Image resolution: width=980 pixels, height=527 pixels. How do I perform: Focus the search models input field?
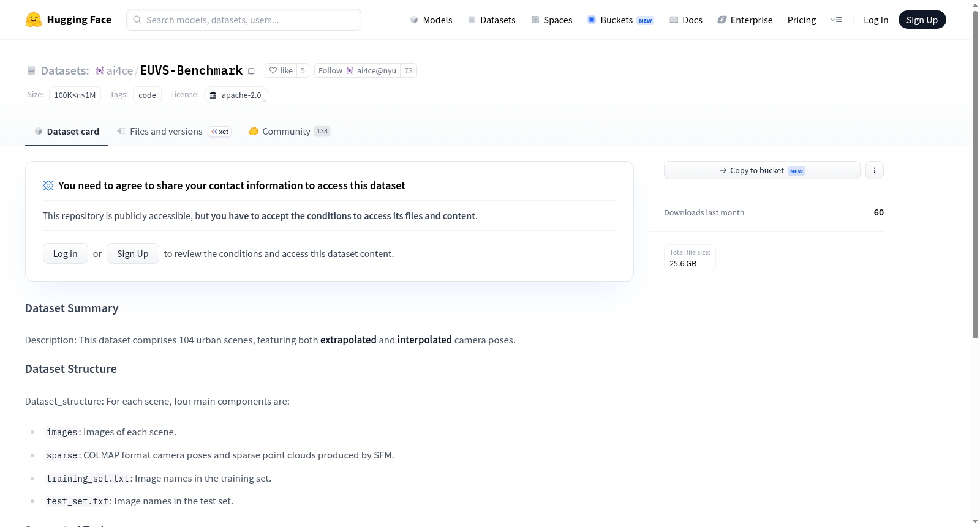click(x=244, y=20)
